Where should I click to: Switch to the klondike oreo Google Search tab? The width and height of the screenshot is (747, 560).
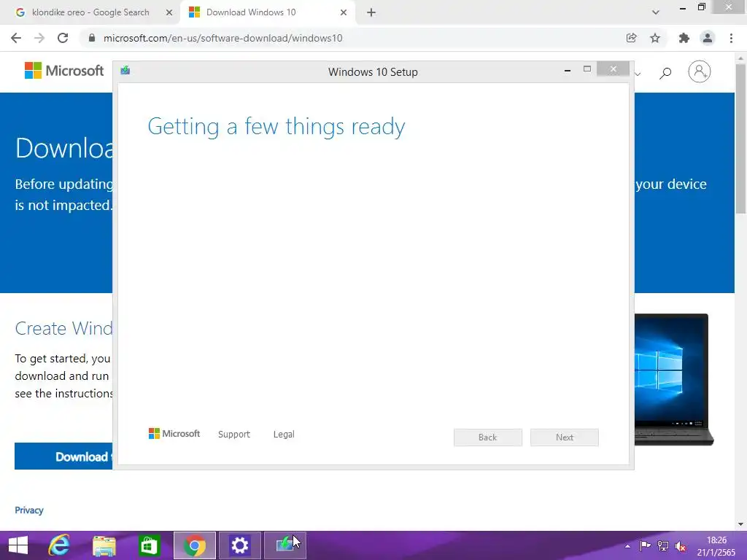click(90, 12)
